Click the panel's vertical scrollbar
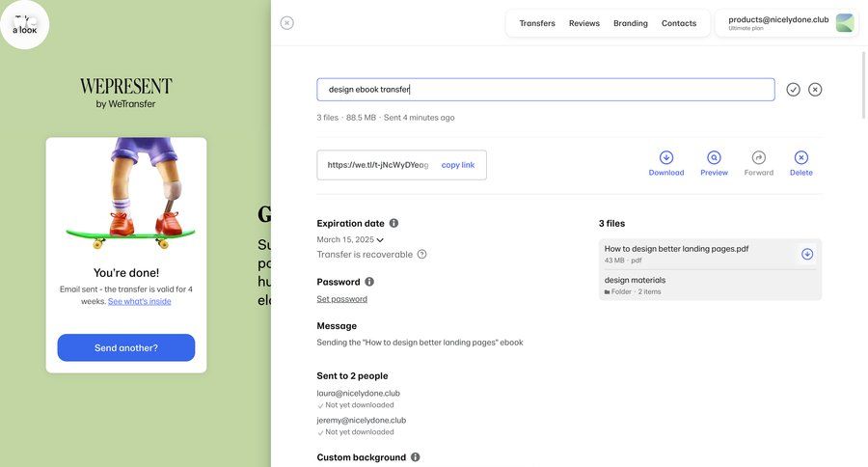This screenshot has height=467, width=868. pyautogui.click(x=863, y=85)
